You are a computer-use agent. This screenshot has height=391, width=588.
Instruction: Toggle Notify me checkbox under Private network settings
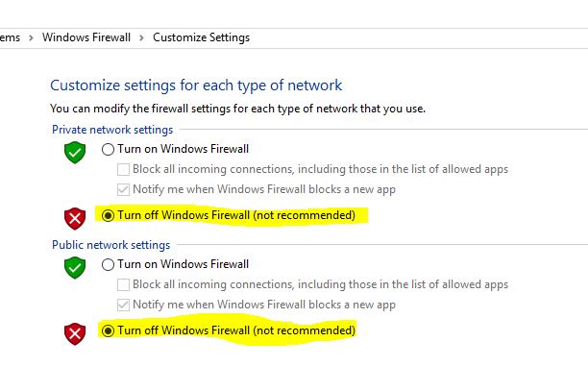(x=123, y=189)
